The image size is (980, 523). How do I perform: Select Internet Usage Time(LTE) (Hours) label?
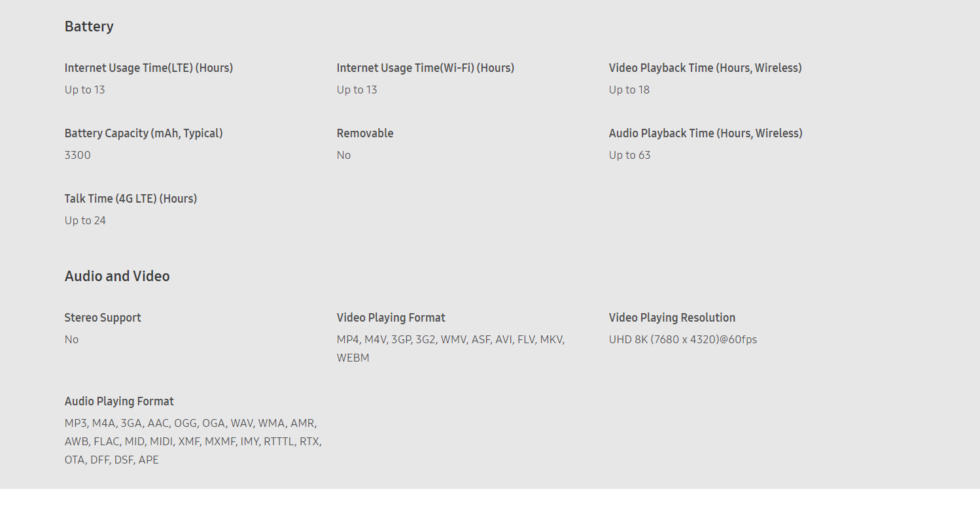[149, 68]
